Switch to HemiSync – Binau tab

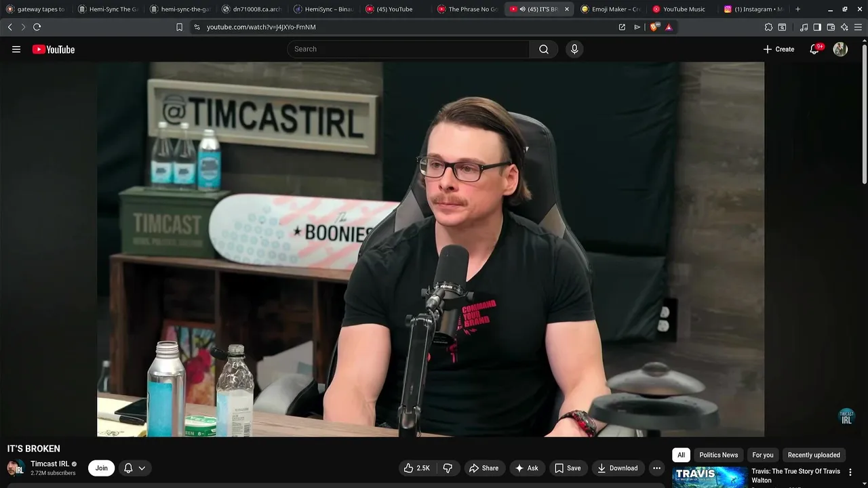(324, 9)
